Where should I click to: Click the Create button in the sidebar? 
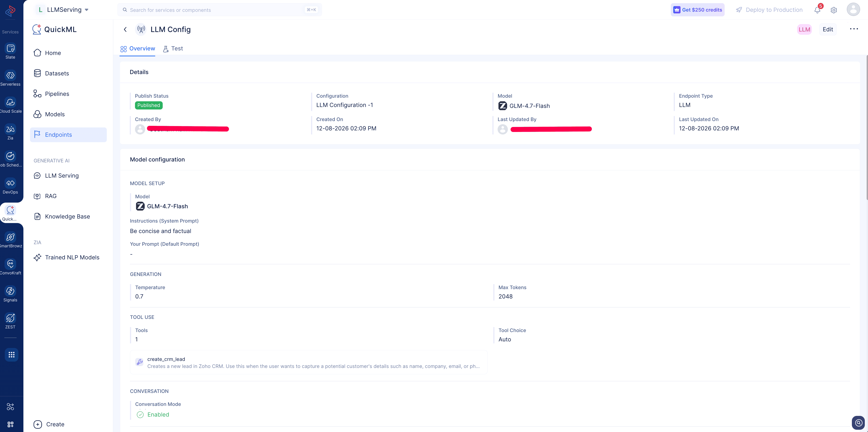coord(49,424)
